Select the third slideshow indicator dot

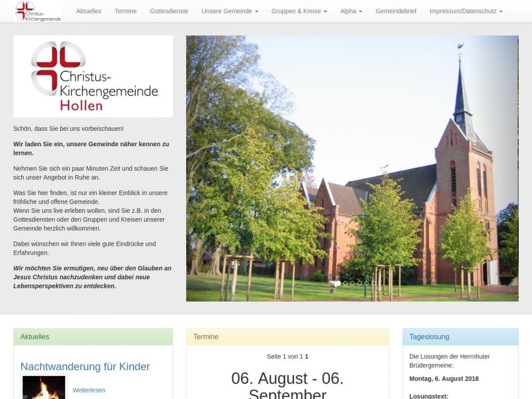[x=345, y=284]
